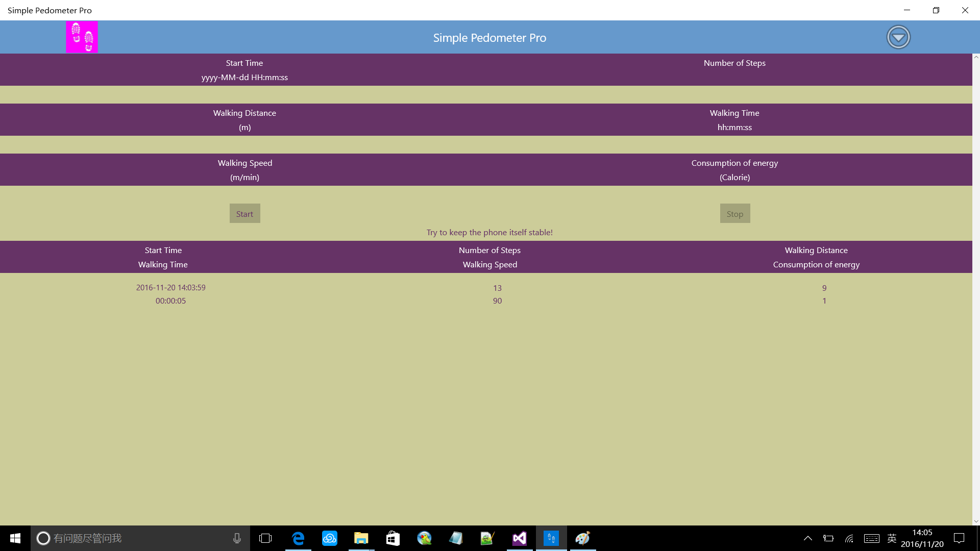The image size is (980, 551).
Task: Click the pink footprints app logo
Action: pos(82,37)
